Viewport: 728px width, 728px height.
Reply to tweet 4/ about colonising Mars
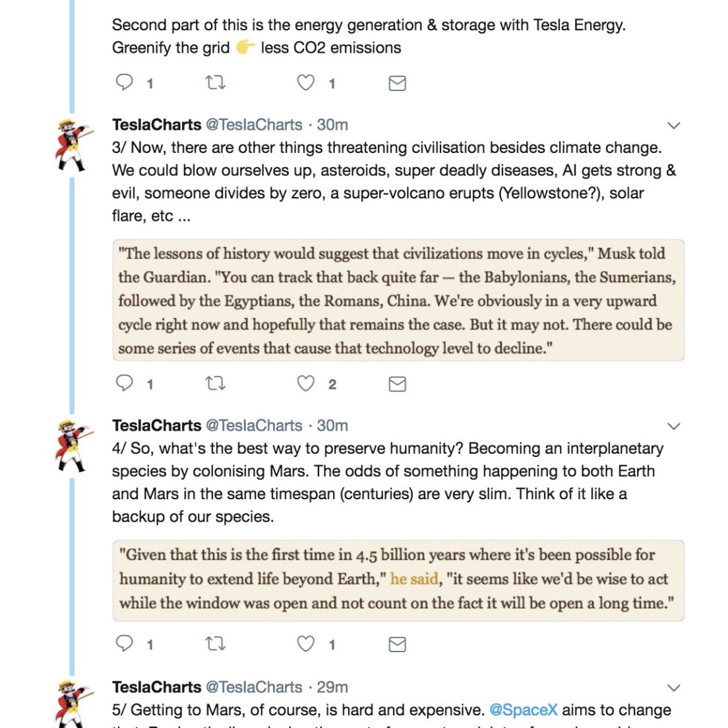tap(124, 644)
